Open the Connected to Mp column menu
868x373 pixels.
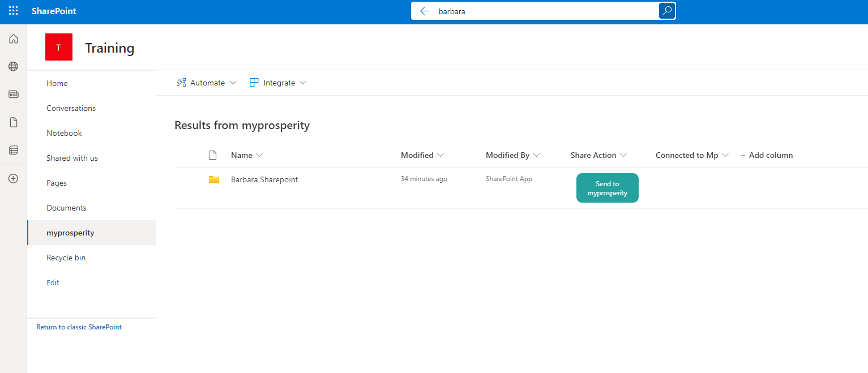(x=692, y=155)
